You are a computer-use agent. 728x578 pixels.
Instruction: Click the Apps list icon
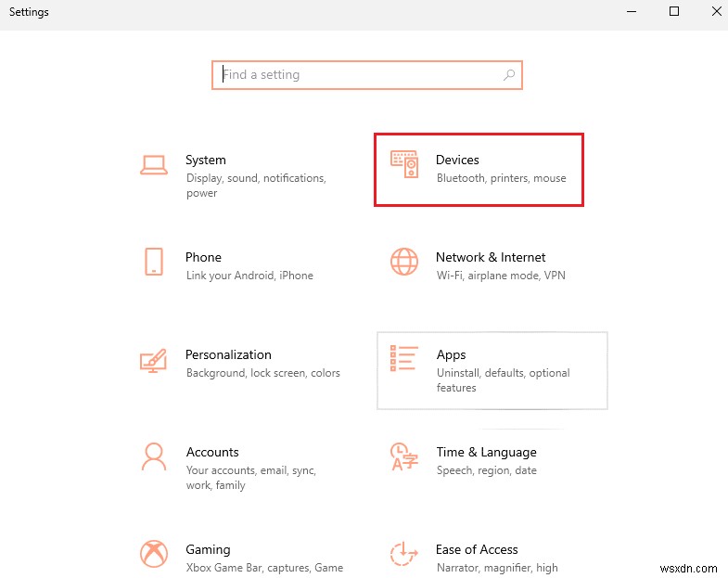click(x=404, y=360)
